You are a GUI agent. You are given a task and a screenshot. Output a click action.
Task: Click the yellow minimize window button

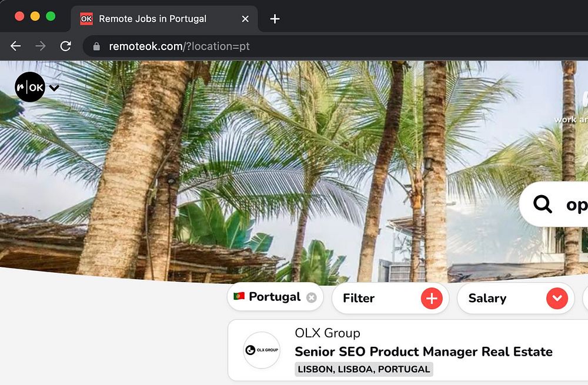click(35, 16)
